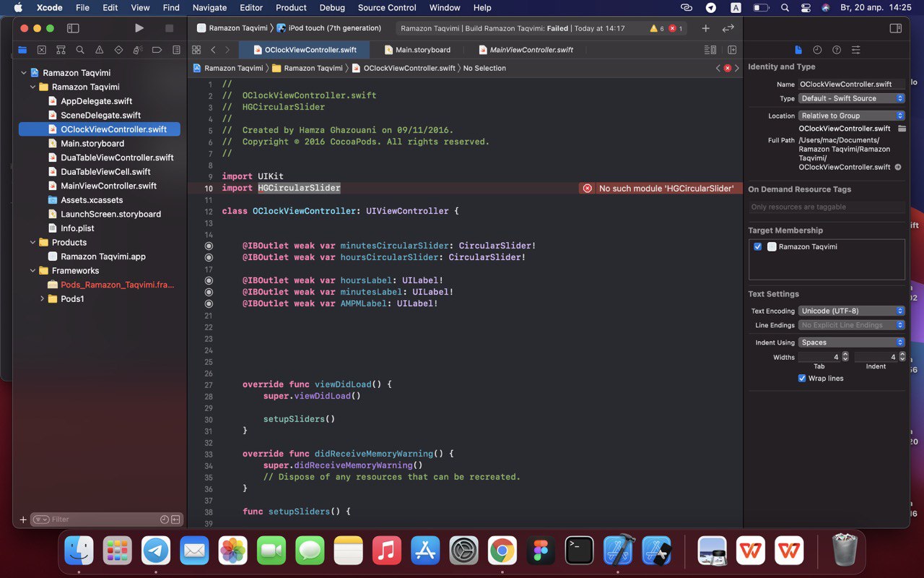Screen dimensions: 924x578
Task: Open the Test navigator diamond icon
Action: (x=118, y=50)
